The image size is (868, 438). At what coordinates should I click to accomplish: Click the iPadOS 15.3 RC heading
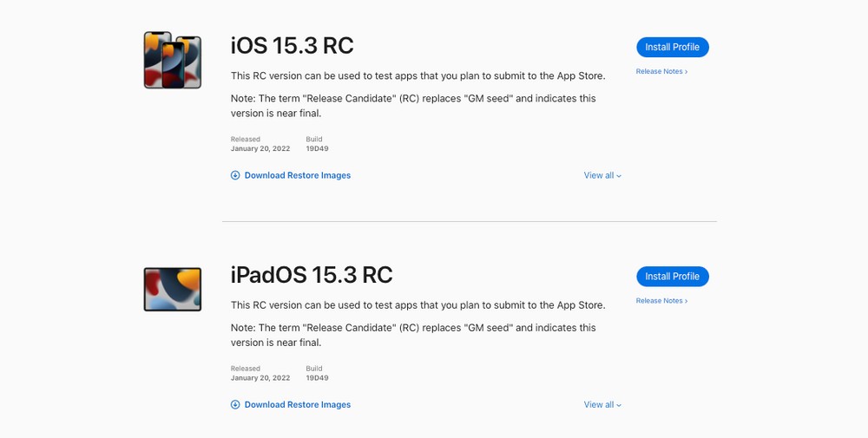312,275
